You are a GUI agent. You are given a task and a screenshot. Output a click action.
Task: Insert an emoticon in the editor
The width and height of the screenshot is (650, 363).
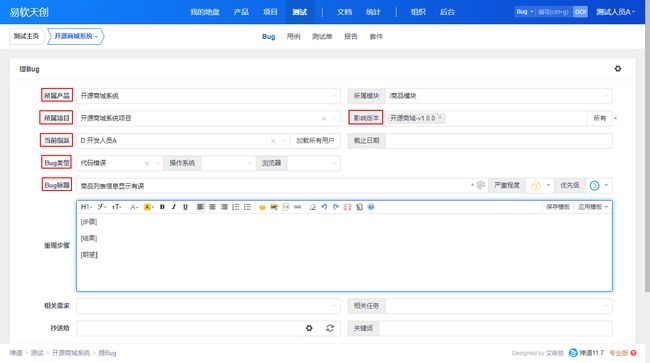tap(262, 207)
